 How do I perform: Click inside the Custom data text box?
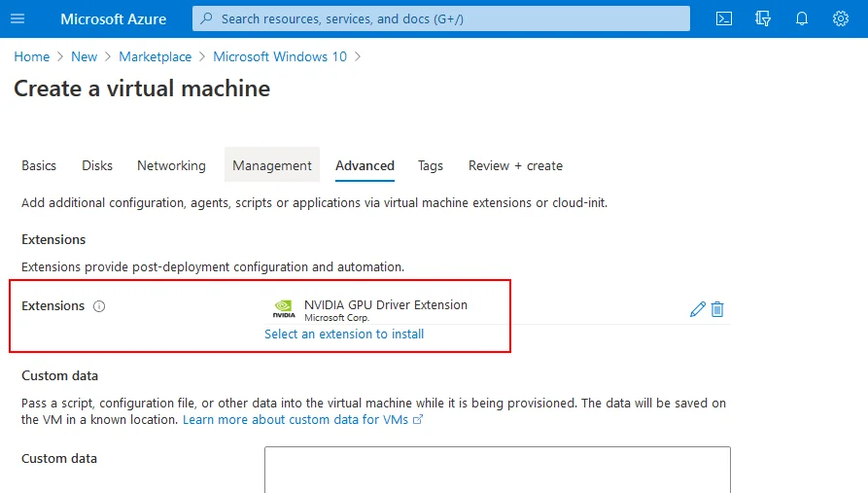(497, 470)
